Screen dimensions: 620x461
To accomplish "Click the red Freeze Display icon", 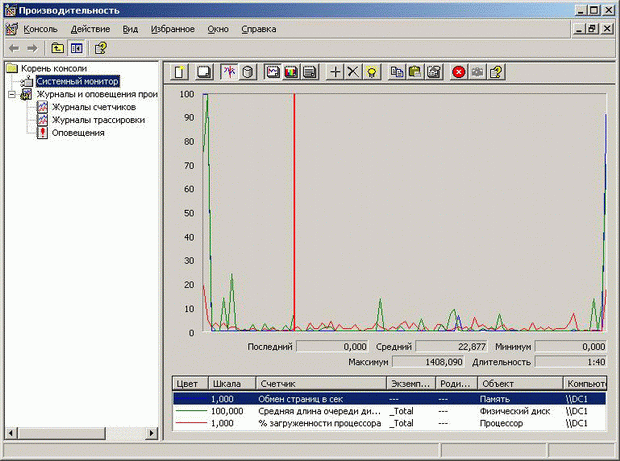I will coord(459,71).
